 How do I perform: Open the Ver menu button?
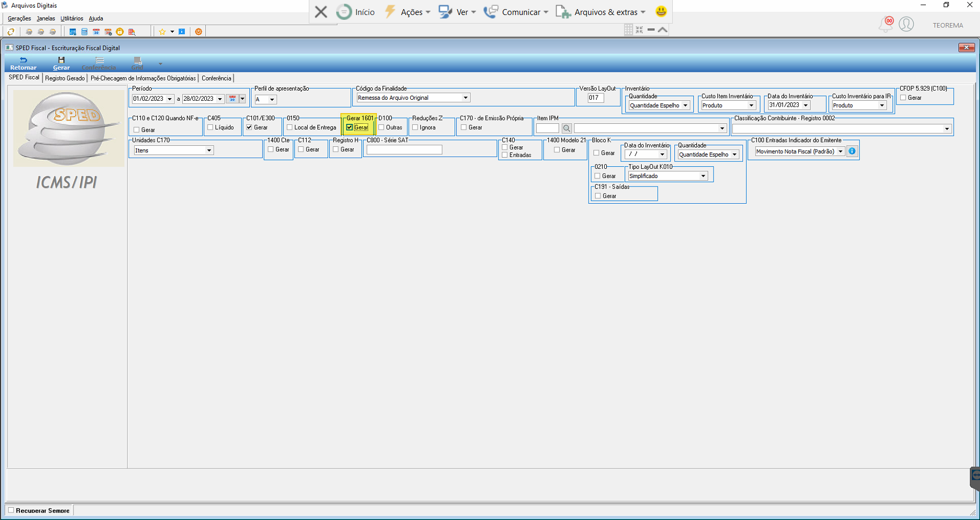point(457,12)
